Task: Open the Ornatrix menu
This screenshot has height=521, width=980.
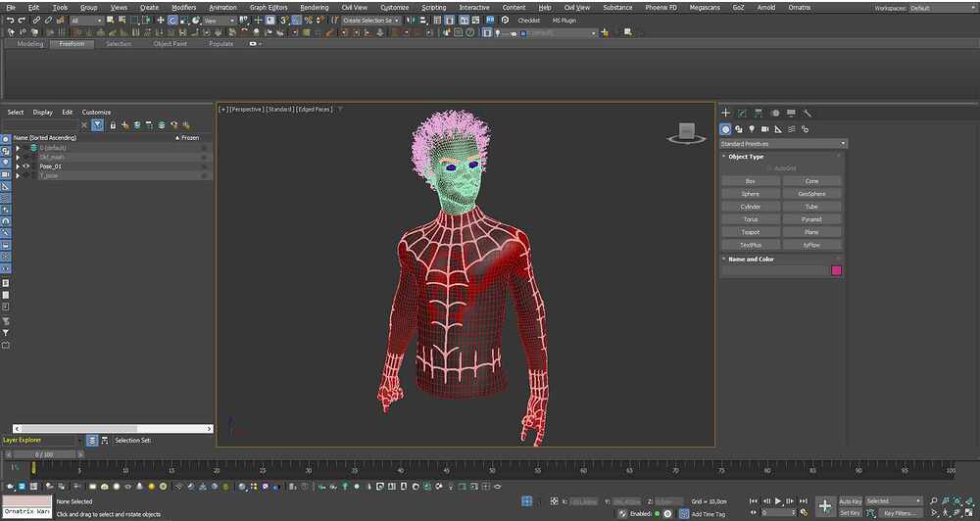Action: (800, 8)
